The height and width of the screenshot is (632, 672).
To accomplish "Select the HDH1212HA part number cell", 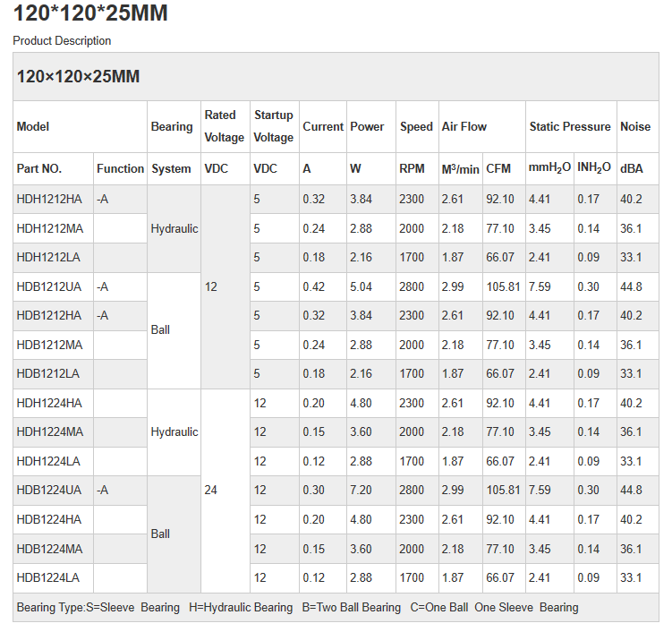I will pos(49,199).
